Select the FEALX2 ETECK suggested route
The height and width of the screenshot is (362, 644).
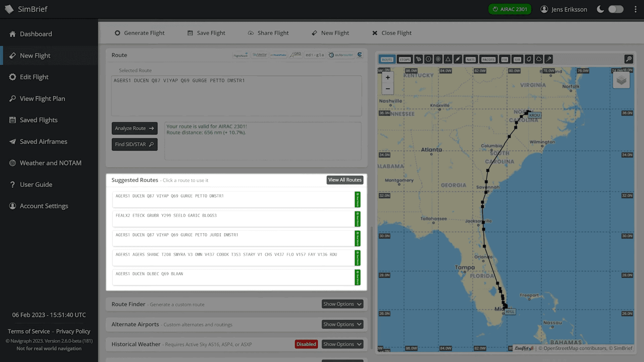(x=235, y=219)
